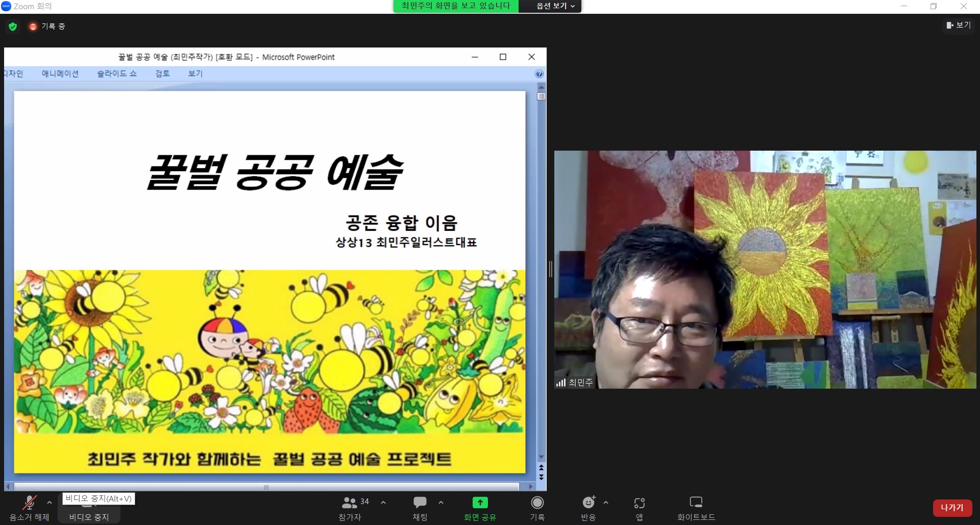The image size is (980, 525).
Task: Go to next slide double-arrow button
Action: click(x=542, y=477)
